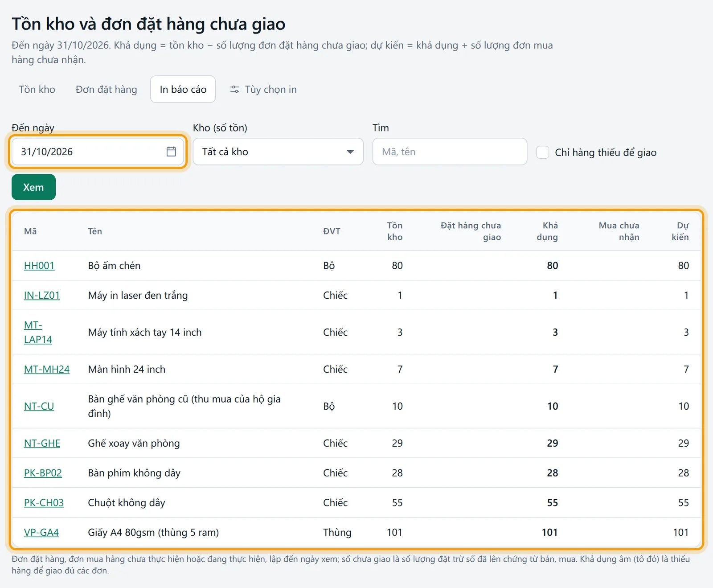Click the Khả dụng column header

point(547,231)
